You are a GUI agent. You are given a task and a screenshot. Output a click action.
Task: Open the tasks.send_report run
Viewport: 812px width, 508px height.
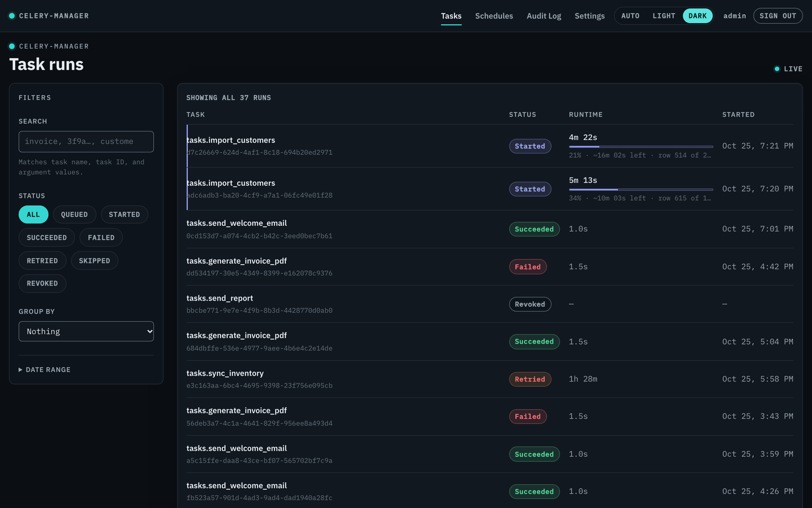490,304
